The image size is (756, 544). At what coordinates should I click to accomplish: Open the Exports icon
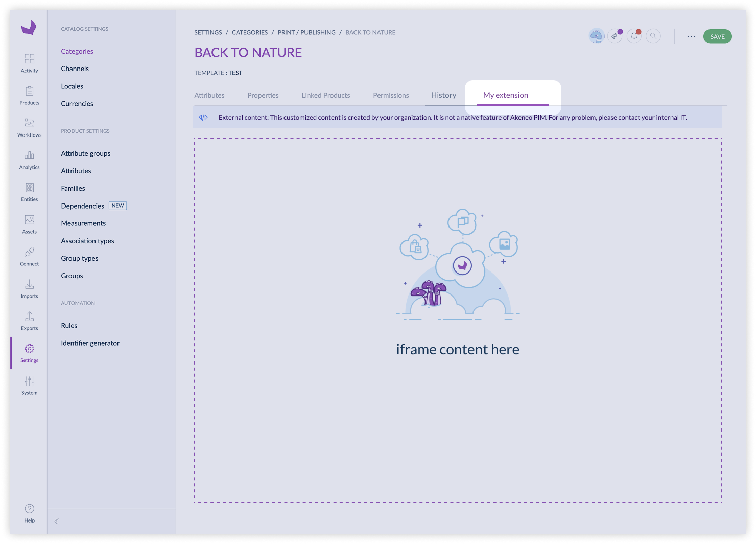coord(29,317)
